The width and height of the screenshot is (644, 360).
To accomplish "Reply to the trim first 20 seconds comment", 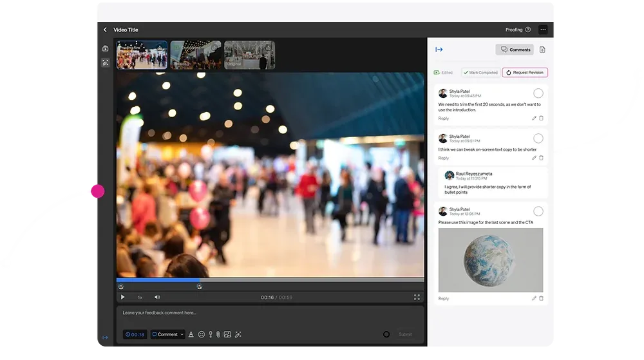I will (444, 118).
